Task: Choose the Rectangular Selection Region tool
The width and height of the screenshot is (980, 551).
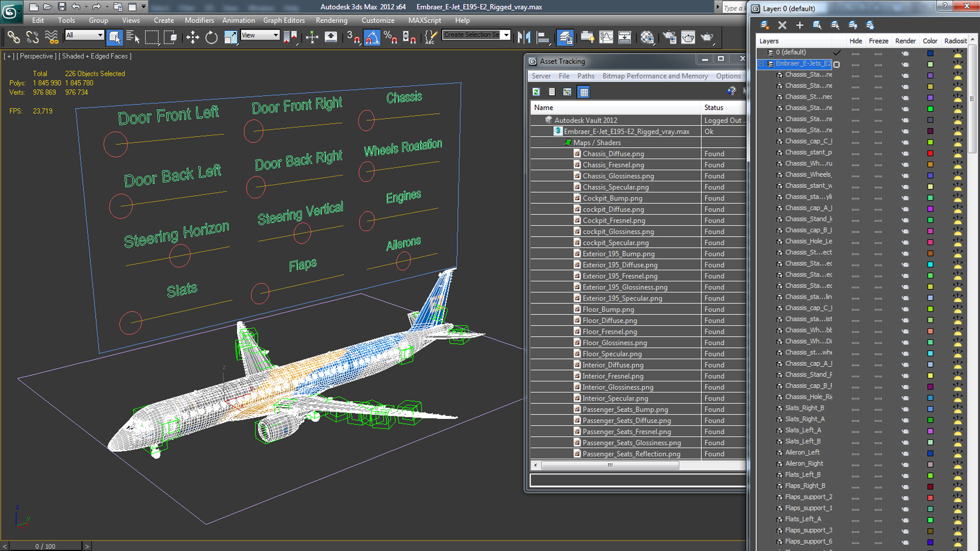Action: [152, 37]
